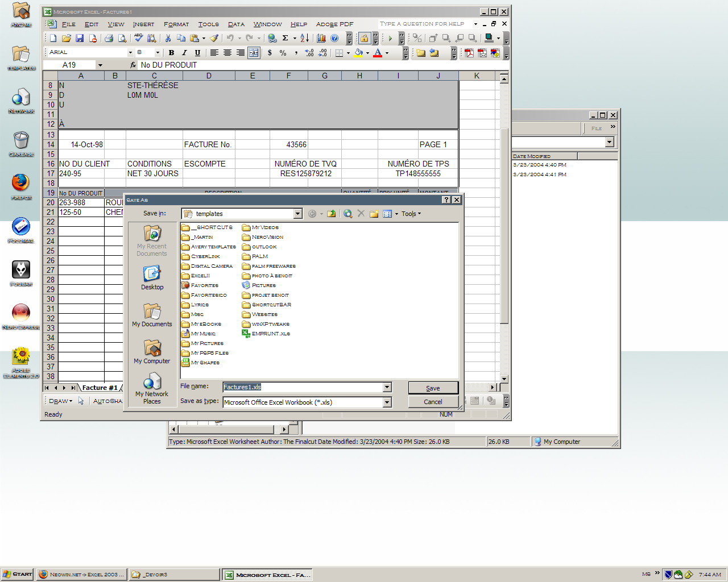Open the Format menu

(x=176, y=24)
